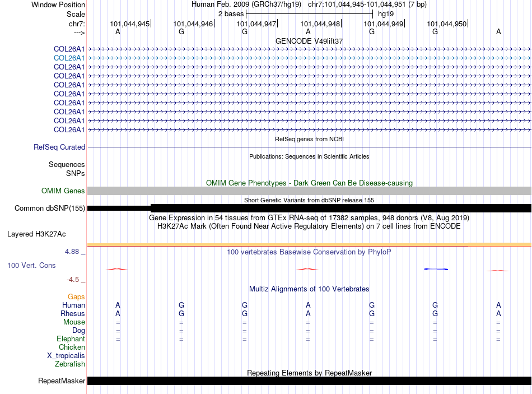Click the chr7: ruler label
The image size is (532, 394).
[77, 24]
